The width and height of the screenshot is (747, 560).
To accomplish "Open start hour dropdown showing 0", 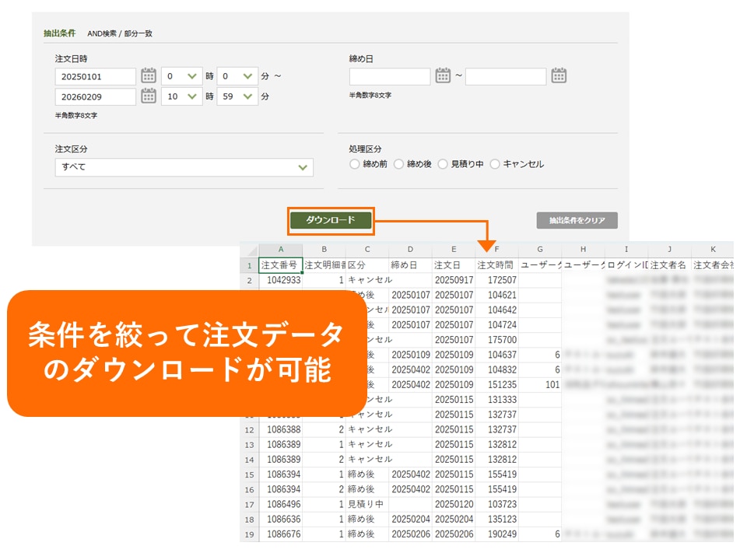I will 181,76.
